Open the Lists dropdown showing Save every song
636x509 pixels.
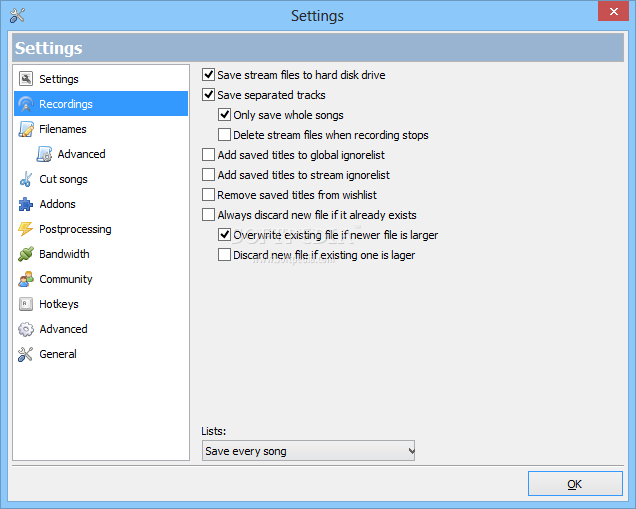click(308, 451)
